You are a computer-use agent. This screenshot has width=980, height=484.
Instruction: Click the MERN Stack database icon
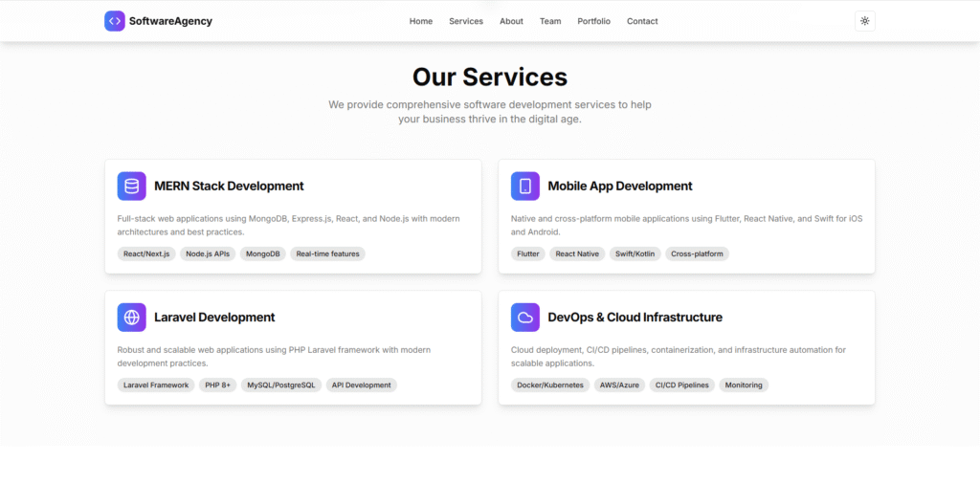(132, 186)
